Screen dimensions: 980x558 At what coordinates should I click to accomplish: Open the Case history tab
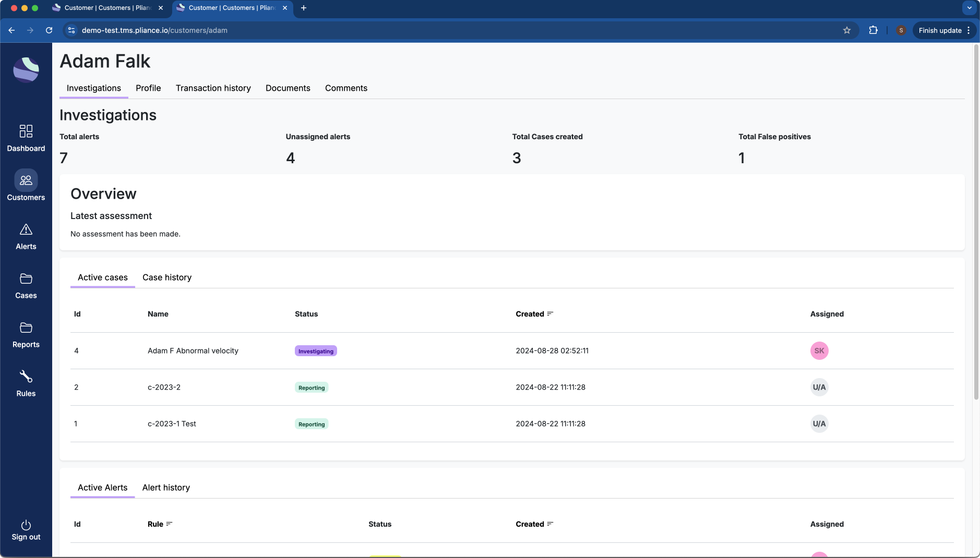point(166,277)
